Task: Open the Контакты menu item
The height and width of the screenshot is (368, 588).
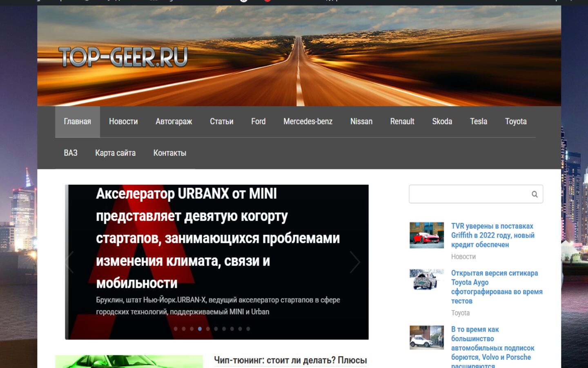Action: (170, 153)
